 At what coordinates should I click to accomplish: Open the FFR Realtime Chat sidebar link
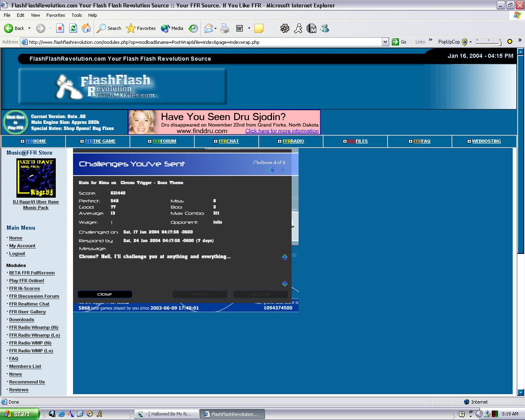point(29,304)
